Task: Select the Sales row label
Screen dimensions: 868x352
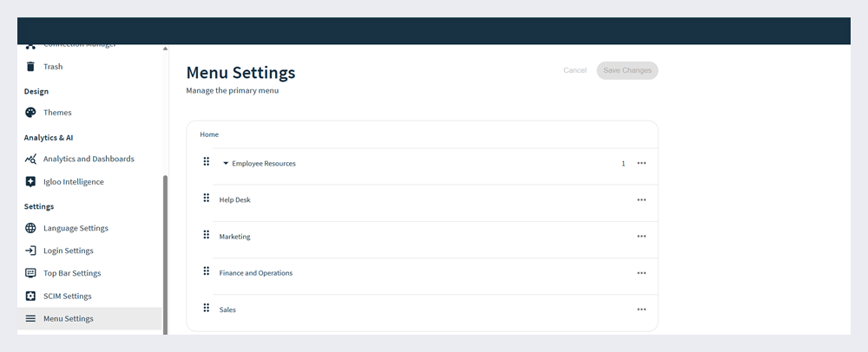Action: 227,310
